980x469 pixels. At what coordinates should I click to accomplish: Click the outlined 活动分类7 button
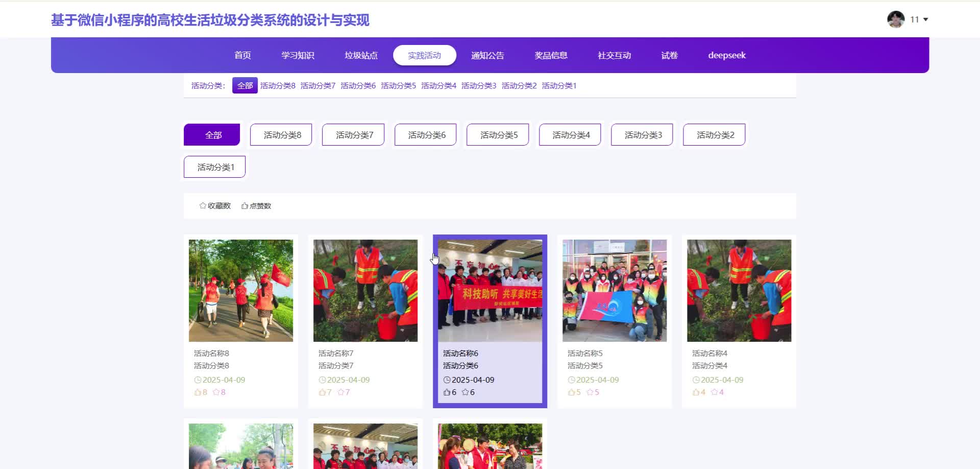353,135
